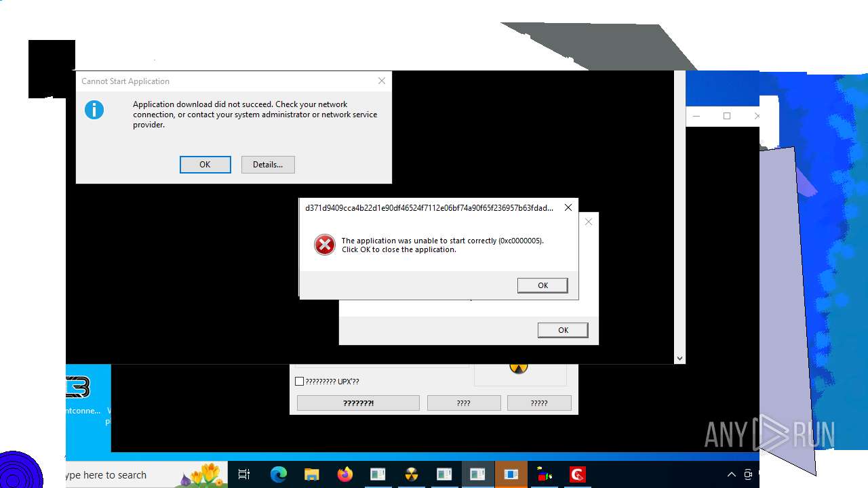
Task: Open File Explorer from the taskbar
Action: (312, 475)
